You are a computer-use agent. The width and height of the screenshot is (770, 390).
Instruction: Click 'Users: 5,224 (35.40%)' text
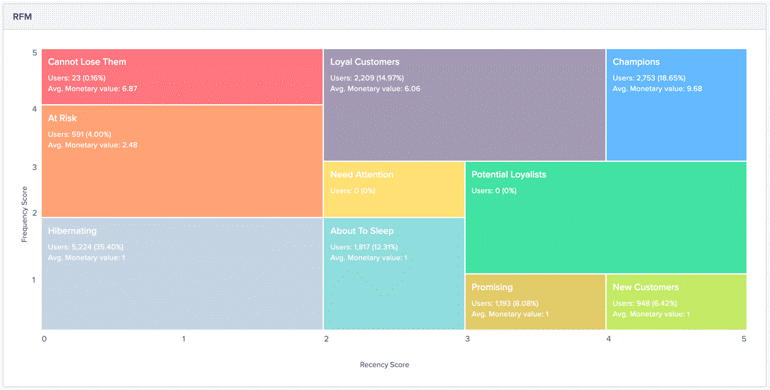pyautogui.click(x=85, y=247)
